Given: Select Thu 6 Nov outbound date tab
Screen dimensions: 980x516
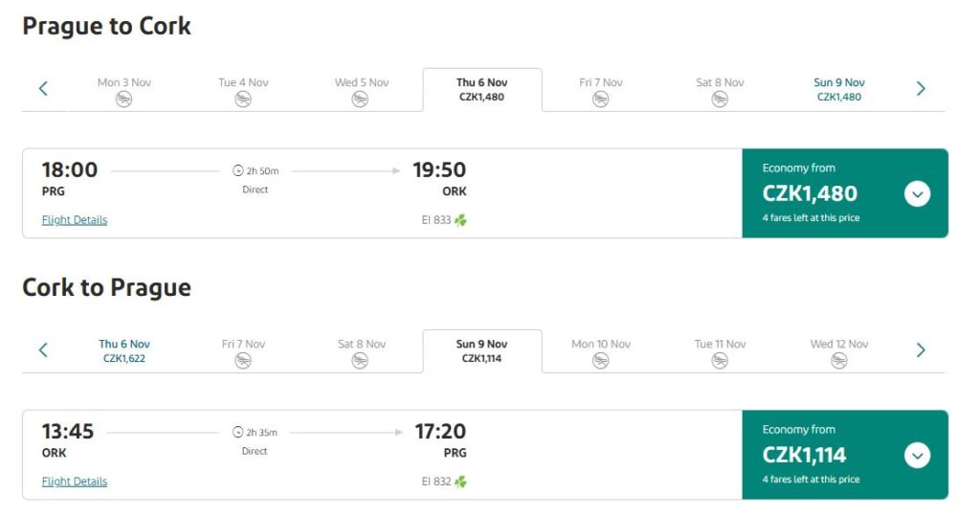Looking at the screenshot, I should [x=482, y=89].
